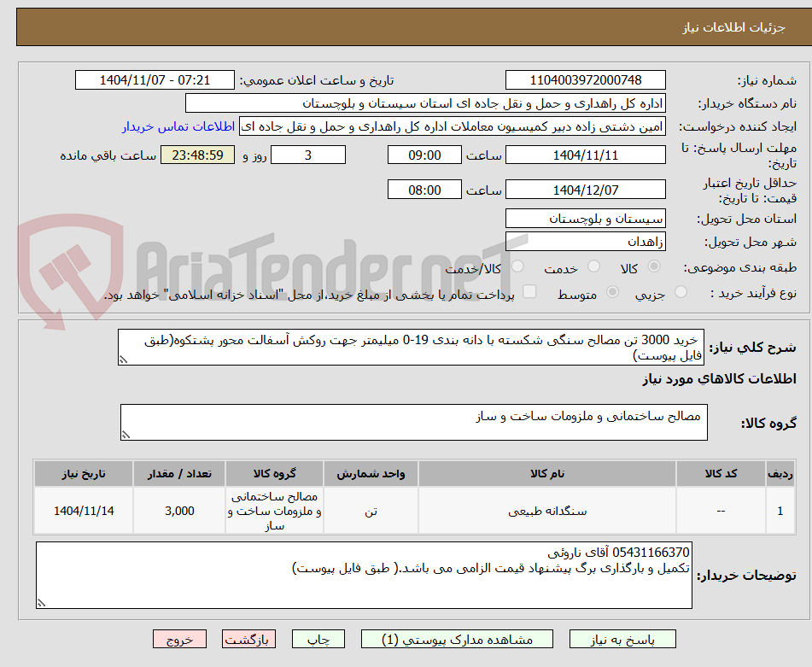Click the row number cell 1
Image resolution: width=812 pixels, height=667 pixels.
780,511
